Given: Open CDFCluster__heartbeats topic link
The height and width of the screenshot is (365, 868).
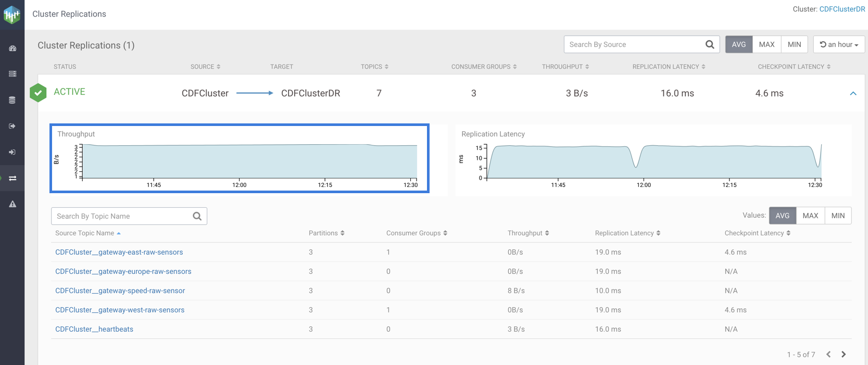Looking at the screenshot, I should [x=94, y=329].
